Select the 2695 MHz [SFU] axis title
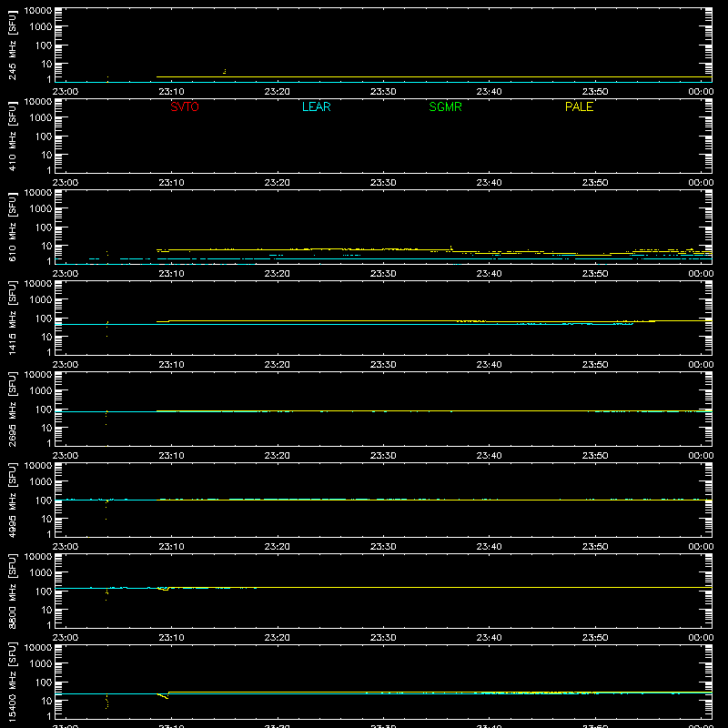The image size is (728, 728). (x=12, y=409)
